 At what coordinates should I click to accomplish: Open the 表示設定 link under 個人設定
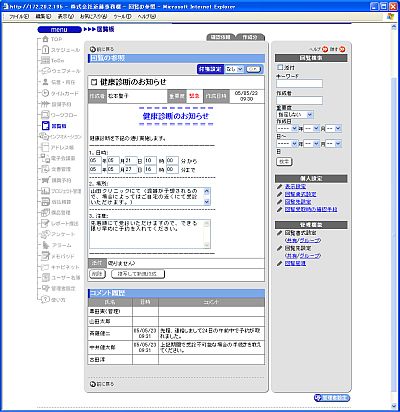click(x=295, y=186)
